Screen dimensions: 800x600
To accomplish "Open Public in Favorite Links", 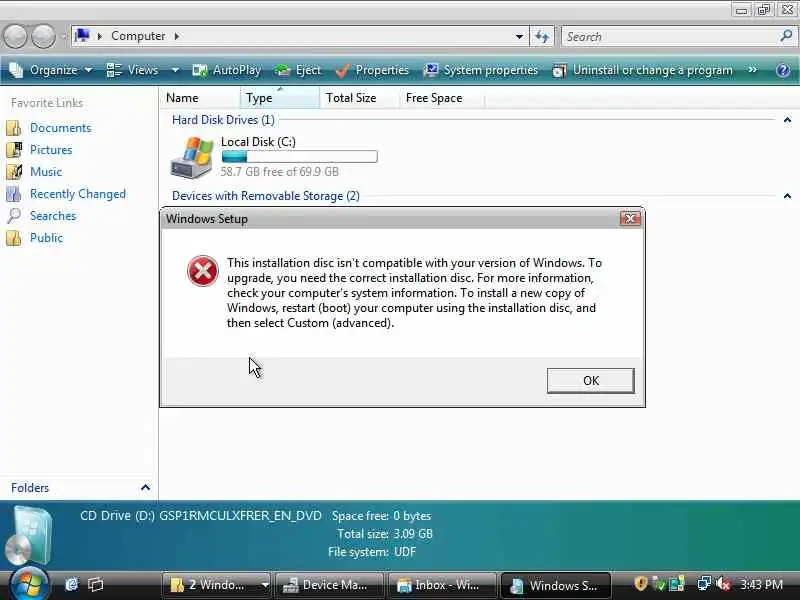I will [46, 238].
